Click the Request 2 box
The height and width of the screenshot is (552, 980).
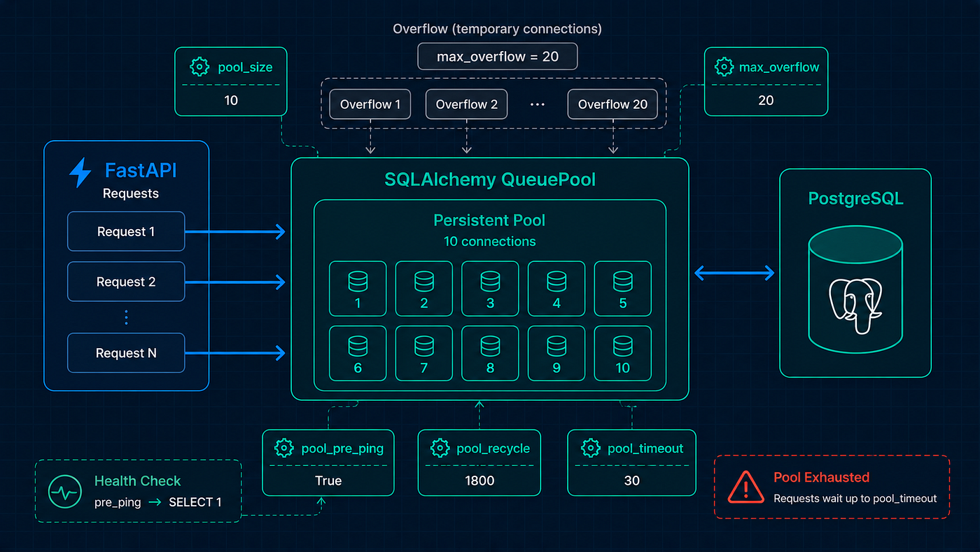point(126,282)
